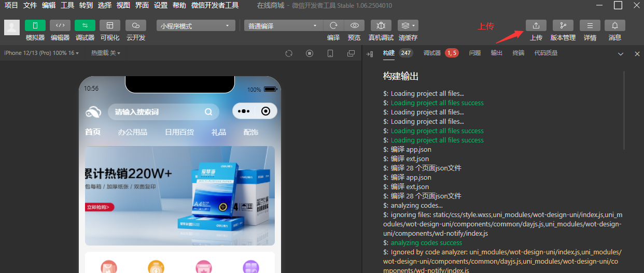Click the detach simulator window icon
Screen dimensions: 644x273
[x=351, y=53]
